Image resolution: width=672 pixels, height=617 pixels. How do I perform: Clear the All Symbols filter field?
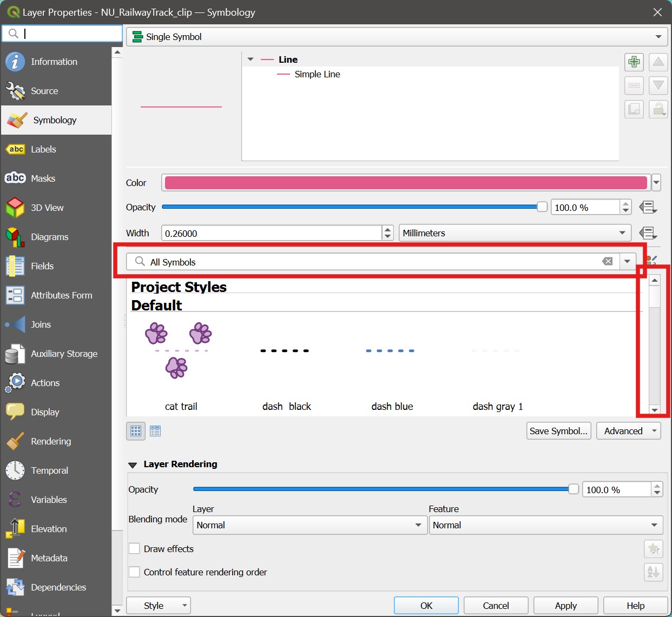[608, 262]
